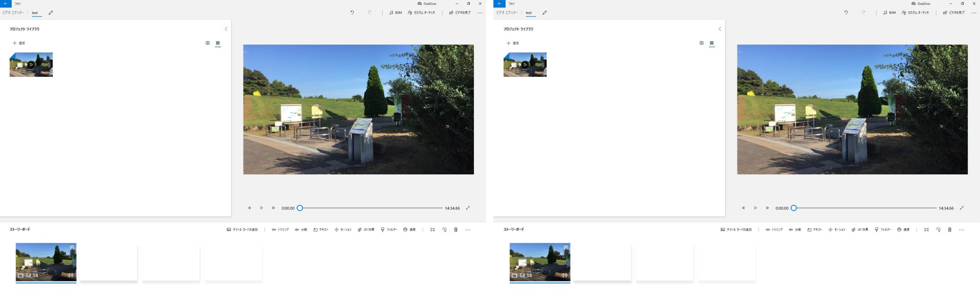The height and width of the screenshot is (294, 980).
Task: Open Text (テキスト) tool in the right window
Action: pos(815,230)
